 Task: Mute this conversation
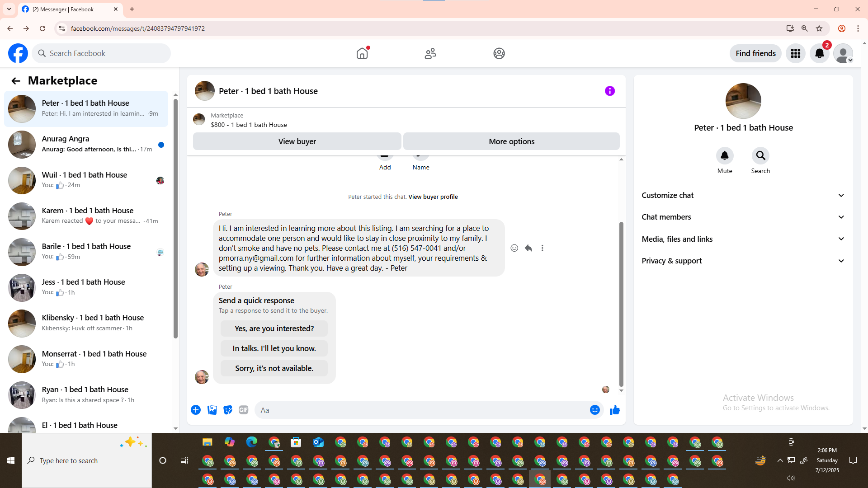(724, 156)
